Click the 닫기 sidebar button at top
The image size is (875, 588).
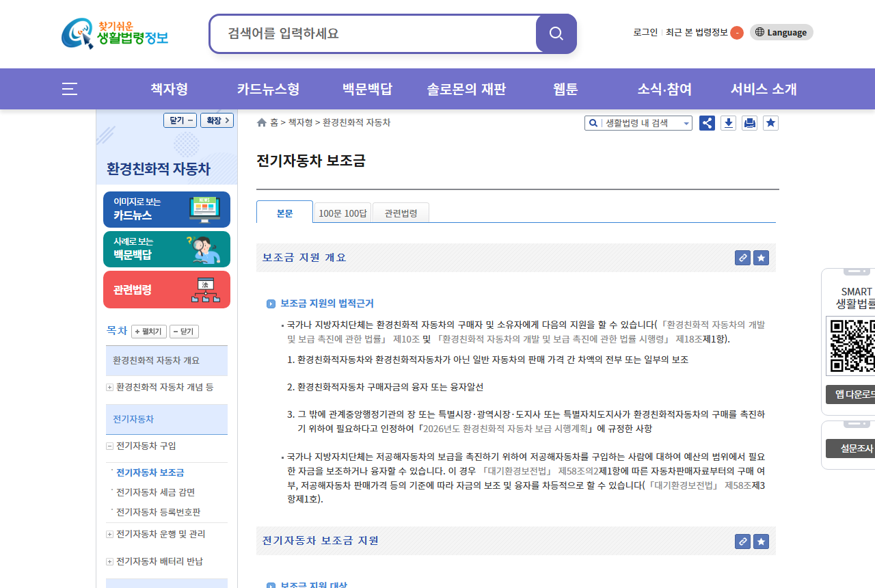point(180,120)
